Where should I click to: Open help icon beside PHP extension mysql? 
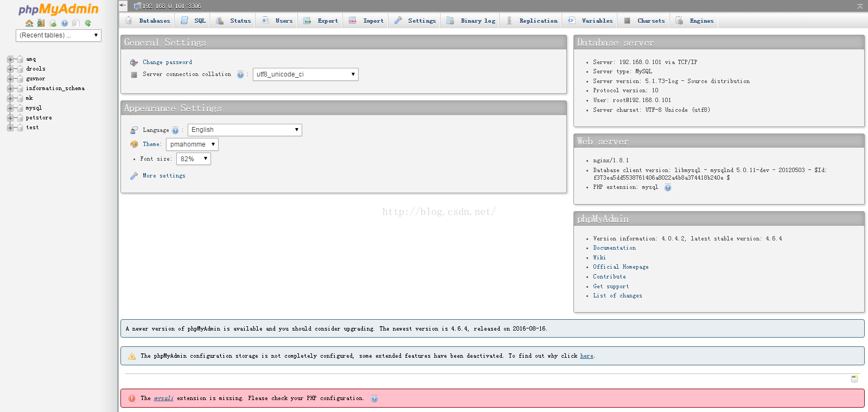coord(668,188)
